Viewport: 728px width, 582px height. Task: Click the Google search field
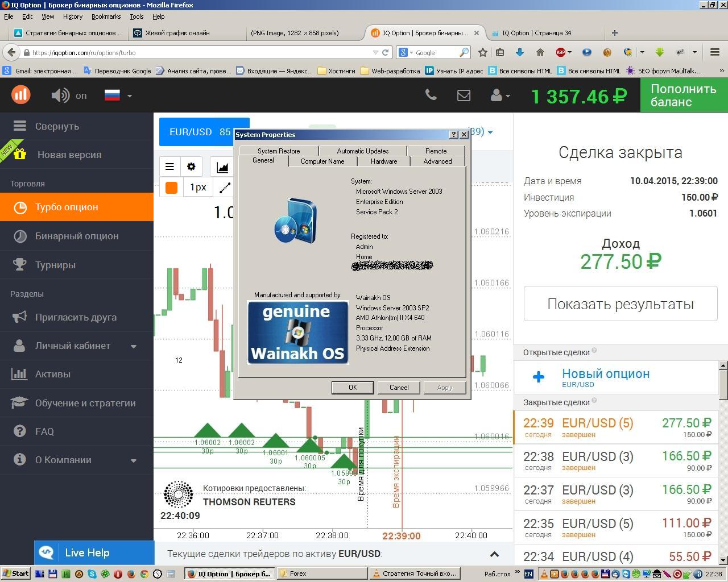[x=435, y=53]
